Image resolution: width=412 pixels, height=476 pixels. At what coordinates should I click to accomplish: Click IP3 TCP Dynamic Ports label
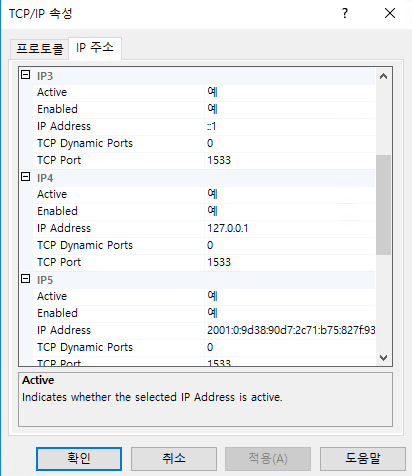tap(85, 143)
